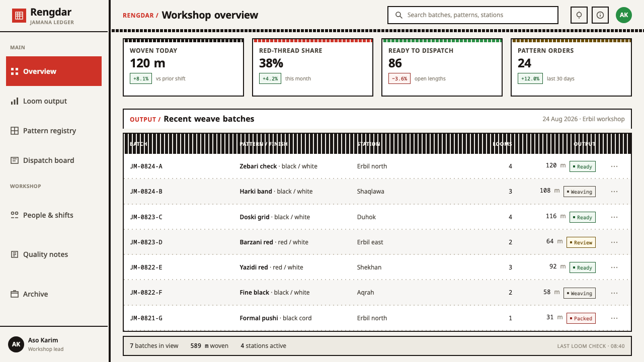The image size is (644, 362).
Task: Open more options for batch JM-0822-E
Action: [x=614, y=267]
